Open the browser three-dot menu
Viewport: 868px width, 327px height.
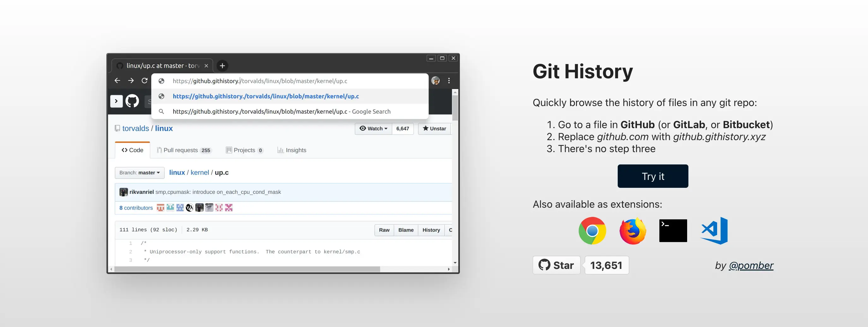(449, 80)
